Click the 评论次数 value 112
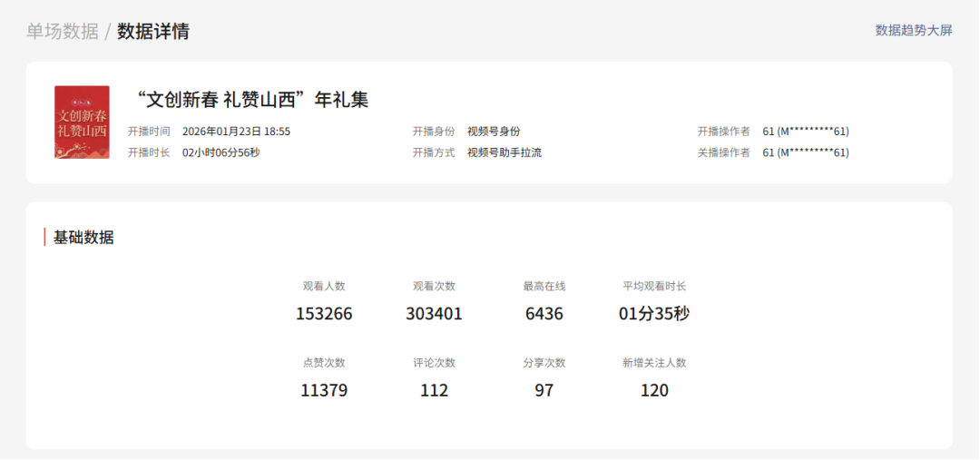The width and height of the screenshot is (980, 460). point(434,390)
